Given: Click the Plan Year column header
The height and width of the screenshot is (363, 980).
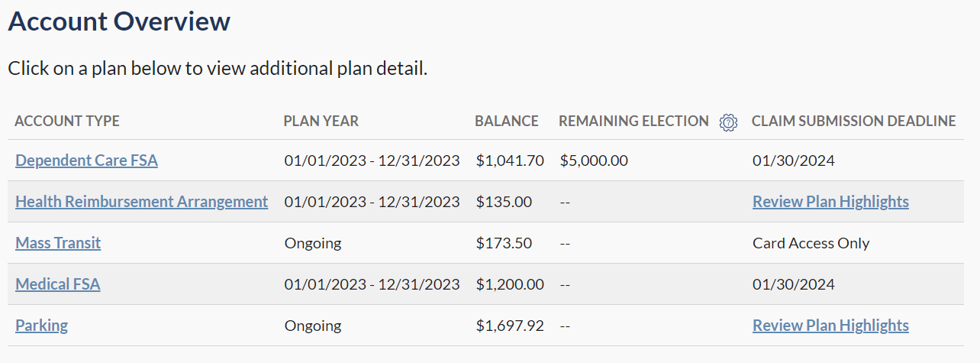Looking at the screenshot, I should [x=321, y=122].
